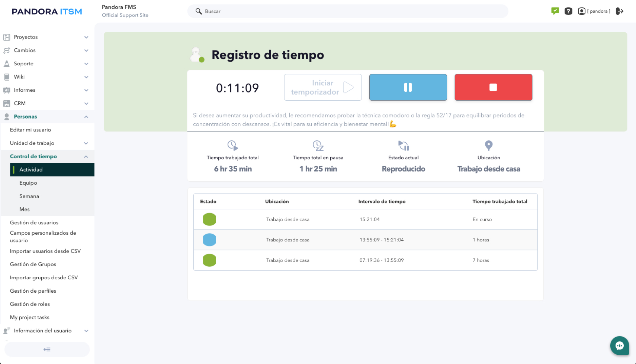Image resolution: width=636 pixels, height=364 pixels.
Task: Open Importar usuarios desde CSV
Action: click(45, 251)
